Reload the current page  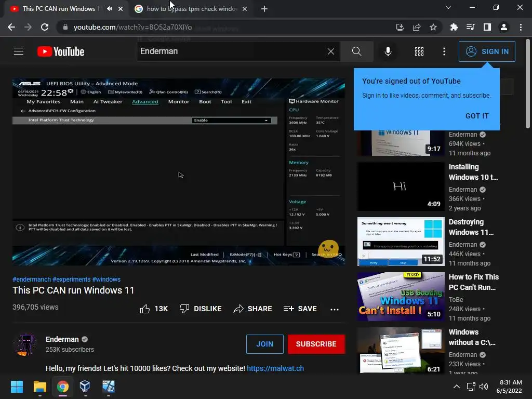tap(45, 27)
